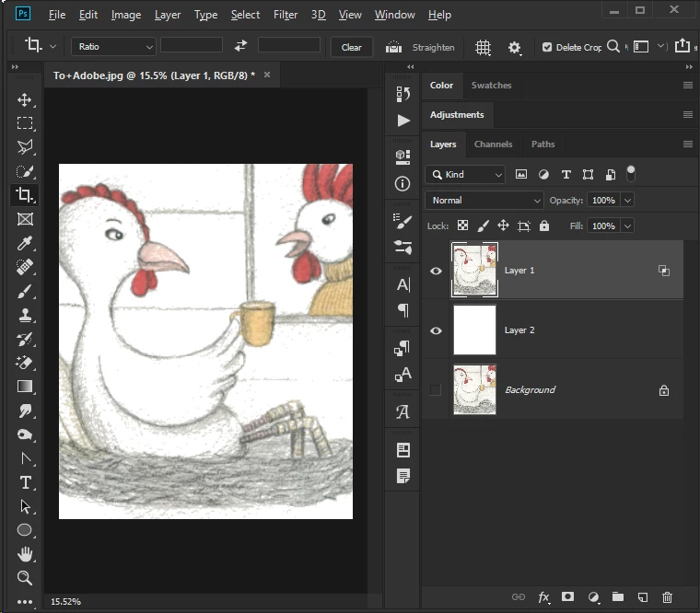Select the Horizontal Type tool

(25, 482)
